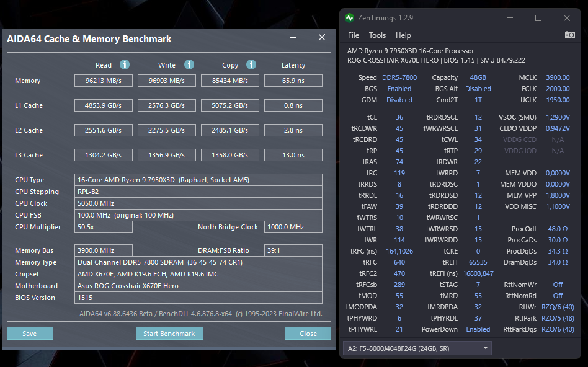Click the tWR value 114
Image resolution: width=588 pixels, height=367 pixels.
coord(399,240)
